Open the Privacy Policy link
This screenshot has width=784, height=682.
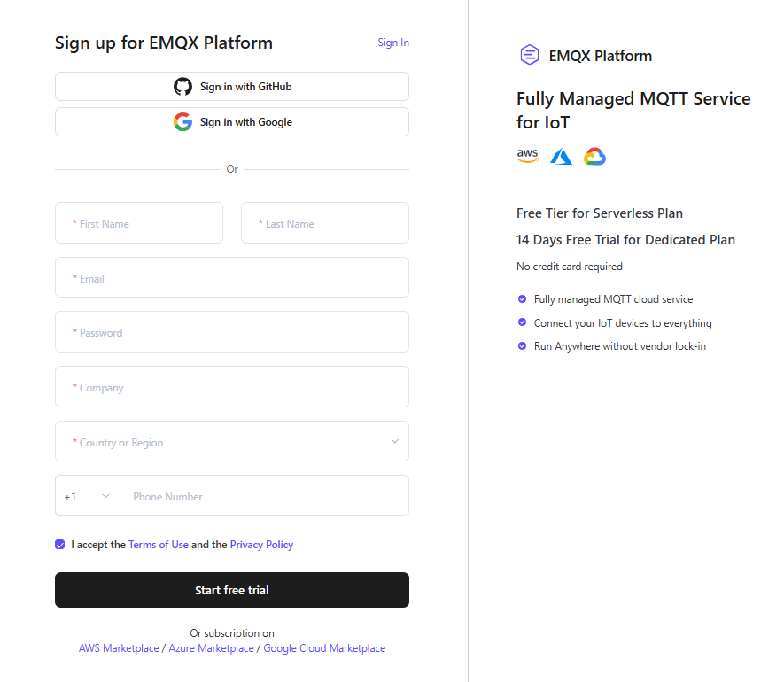[261, 545]
